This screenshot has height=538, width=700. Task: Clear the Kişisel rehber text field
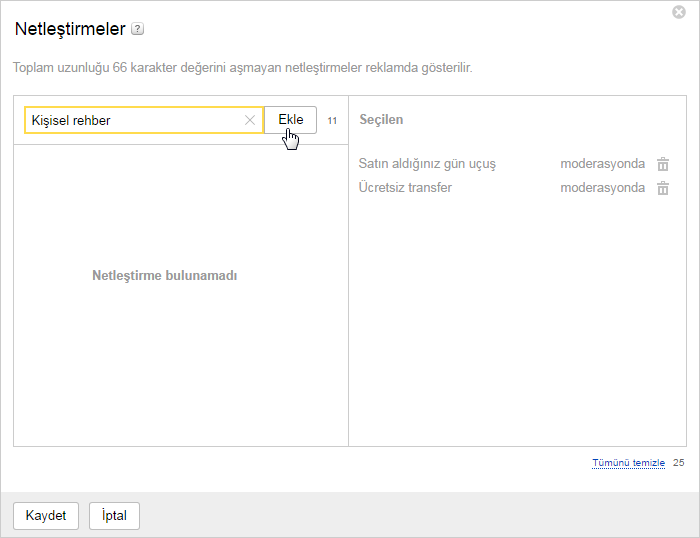coord(250,121)
